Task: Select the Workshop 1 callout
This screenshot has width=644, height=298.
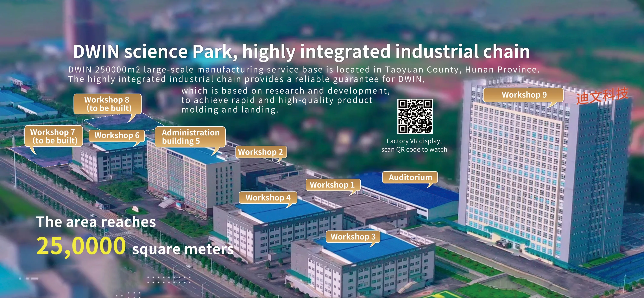Action: [333, 185]
